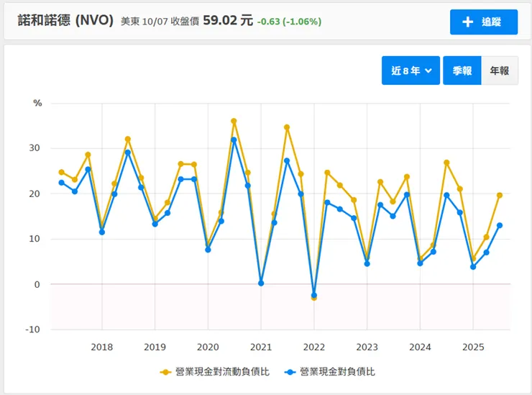Click the blue data point near zero at 2021
Image resolution: width=532 pixels, height=395 pixels.
coord(261,283)
